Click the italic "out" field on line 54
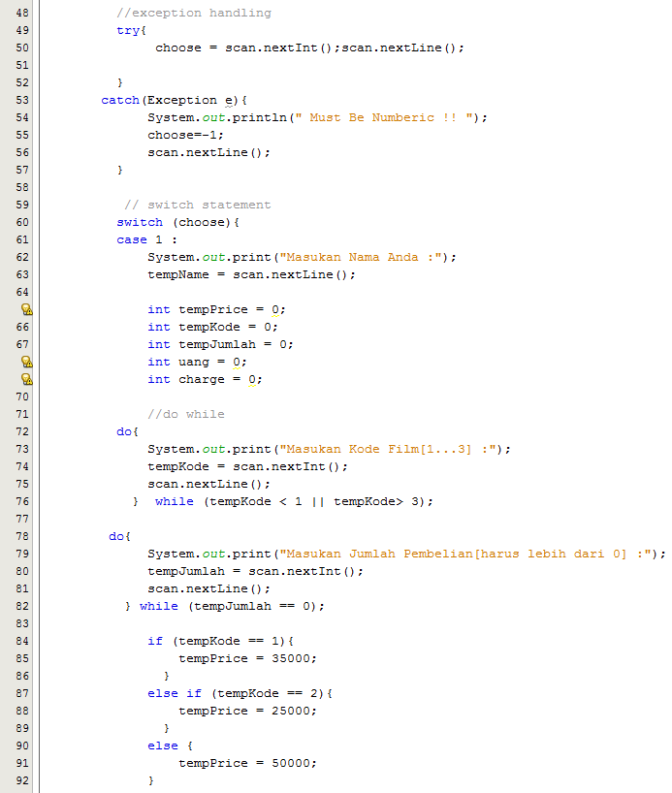The height and width of the screenshot is (793, 672). (213, 118)
